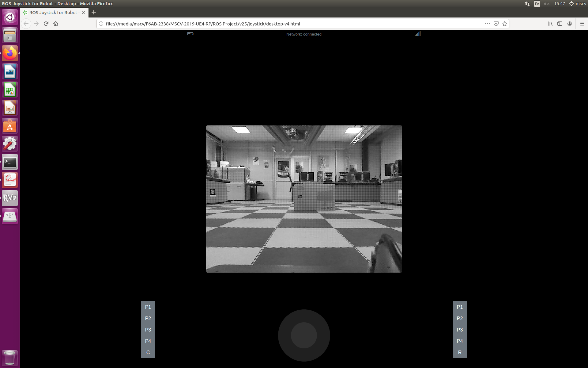
Task: Launch RViz from the dock
Action: pos(10,198)
